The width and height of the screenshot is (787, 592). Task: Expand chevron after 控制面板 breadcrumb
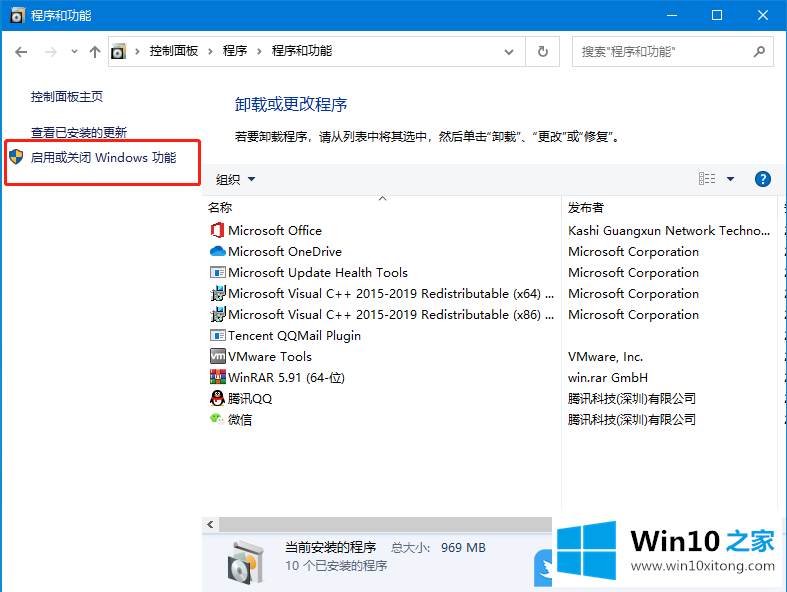[x=210, y=51]
